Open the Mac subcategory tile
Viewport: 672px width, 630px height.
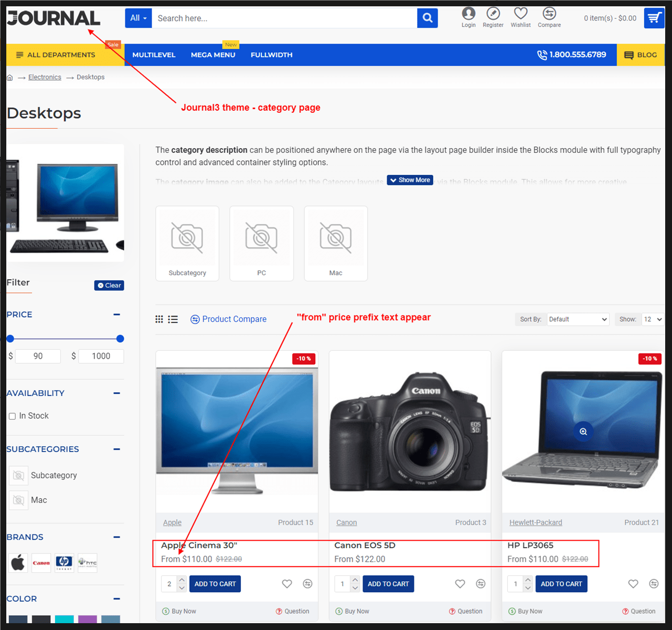tap(336, 244)
